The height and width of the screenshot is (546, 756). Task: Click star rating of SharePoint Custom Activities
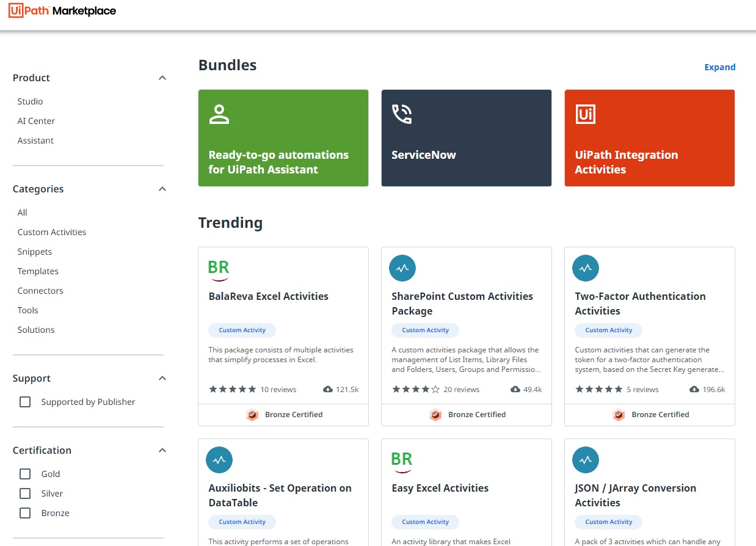point(416,389)
